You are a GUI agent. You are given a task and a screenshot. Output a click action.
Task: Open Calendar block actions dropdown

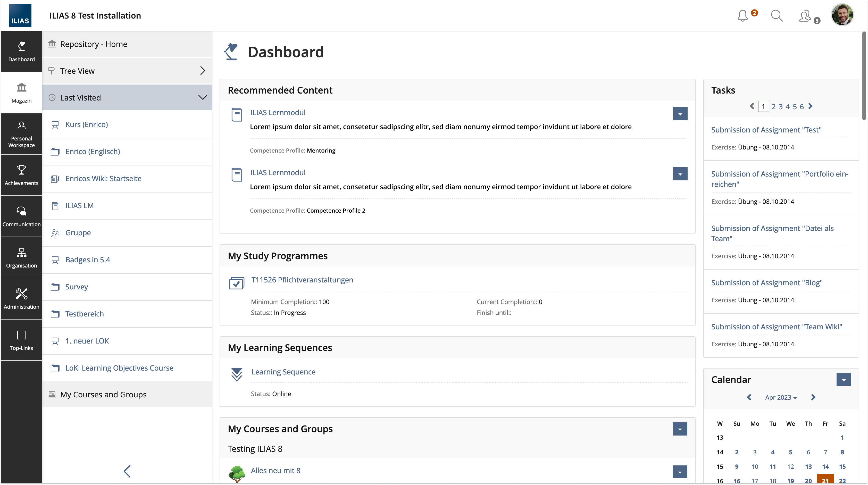coord(844,380)
